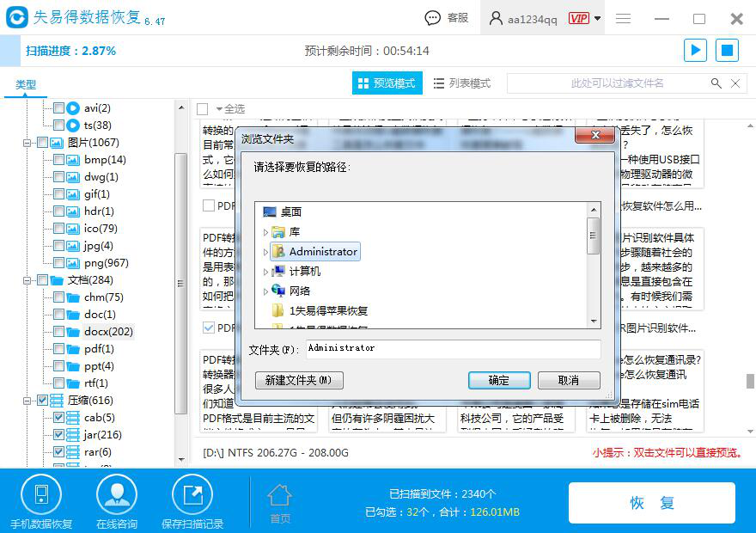This screenshot has height=533, width=756.
Task: Uncheck the cab(5) checkbox
Action: click(x=58, y=418)
